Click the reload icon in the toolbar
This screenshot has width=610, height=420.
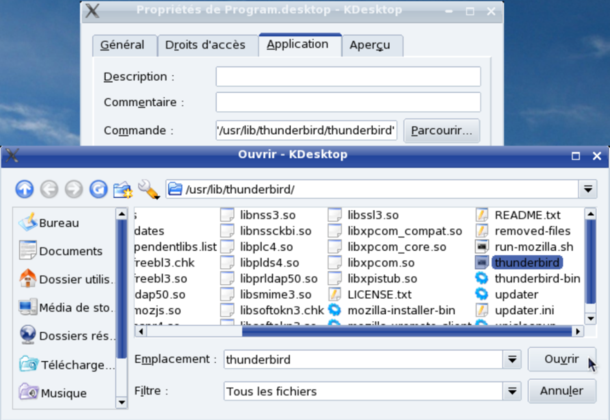98,189
